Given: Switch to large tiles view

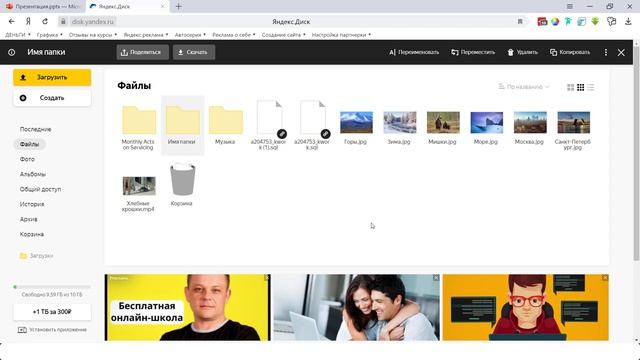Looking at the screenshot, I should point(571,87).
